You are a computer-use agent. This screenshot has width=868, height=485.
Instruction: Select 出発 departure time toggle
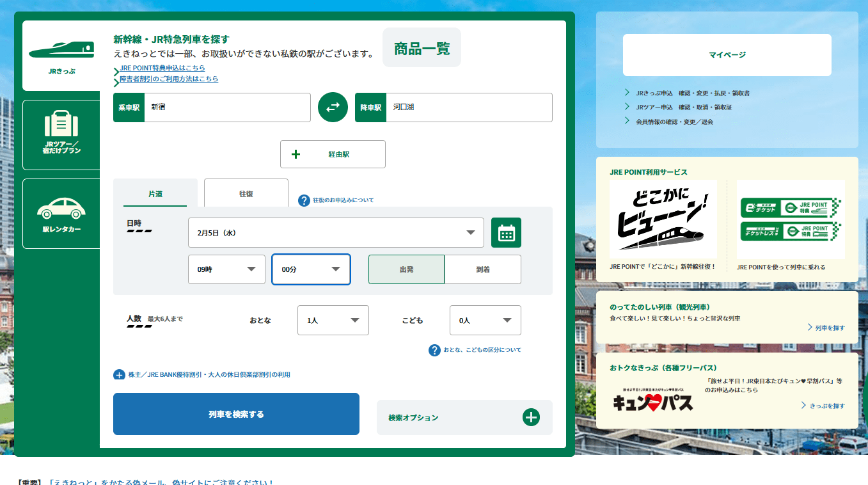click(x=406, y=269)
